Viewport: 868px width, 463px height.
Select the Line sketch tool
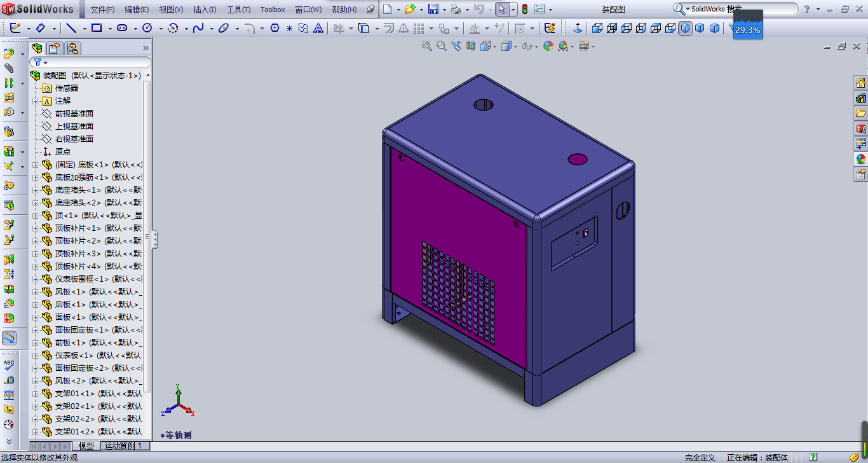[71, 28]
